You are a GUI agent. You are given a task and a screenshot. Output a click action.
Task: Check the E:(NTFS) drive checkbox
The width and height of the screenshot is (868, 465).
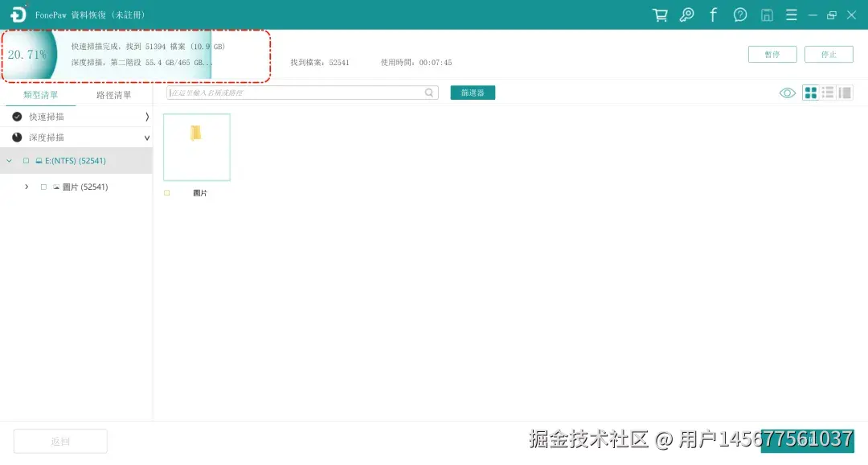[x=26, y=160]
